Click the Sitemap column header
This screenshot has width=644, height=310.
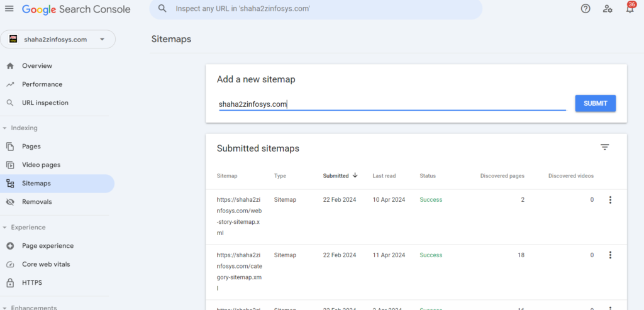click(226, 175)
